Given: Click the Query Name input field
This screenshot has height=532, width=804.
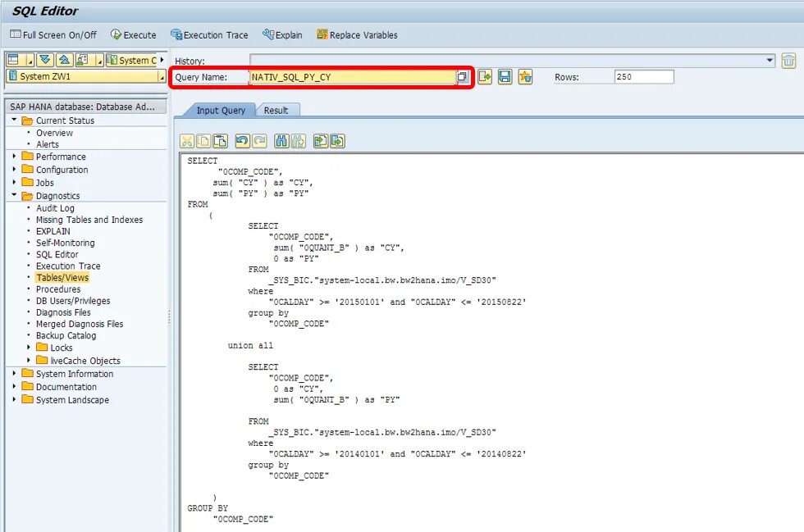Looking at the screenshot, I should pyautogui.click(x=352, y=77).
